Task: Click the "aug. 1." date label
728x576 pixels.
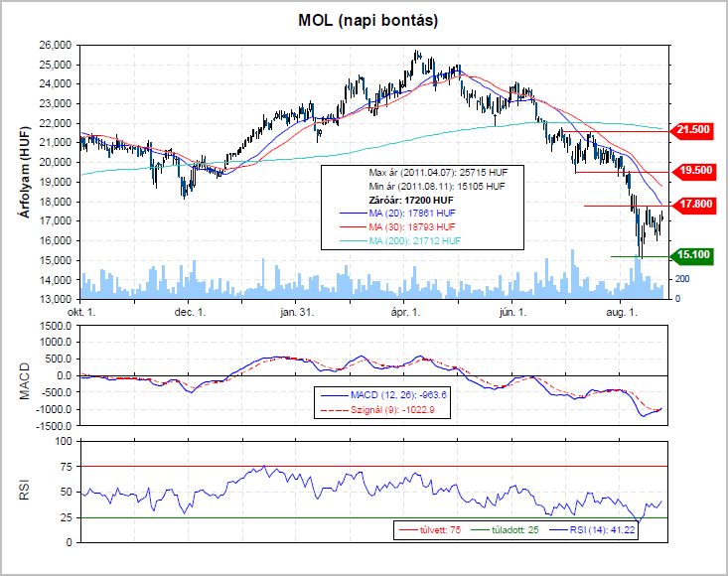Action: [622, 313]
